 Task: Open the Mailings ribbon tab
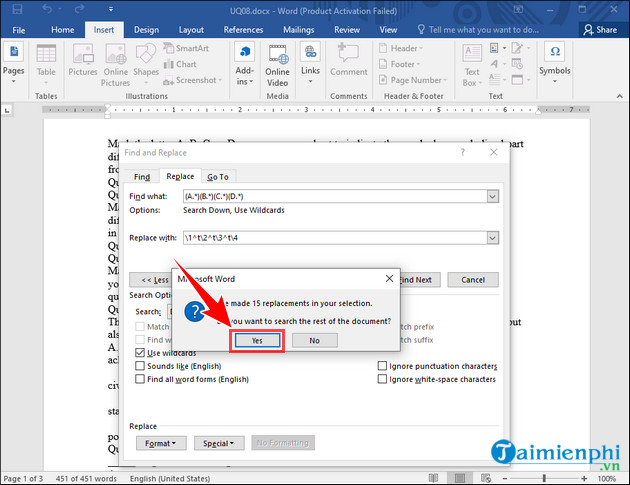299,30
